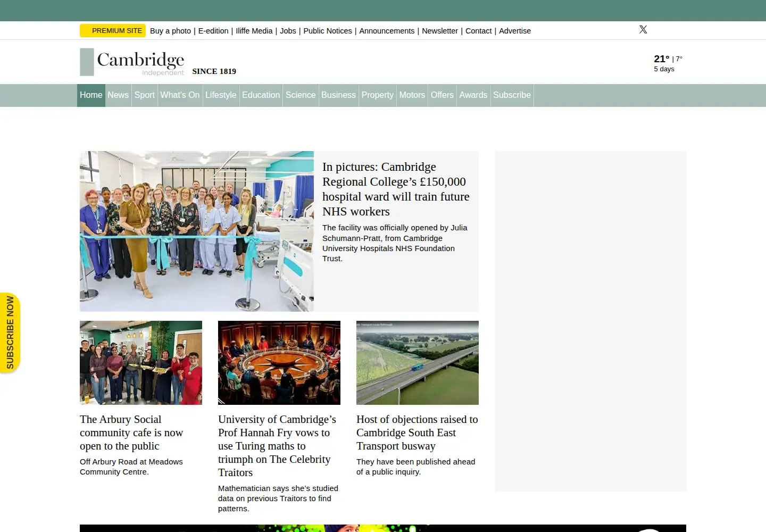Image resolution: width=766 pixels, height=532 pixels.
Task: Open the yellow Subscribe Now side tab
Action: (10, 332)
